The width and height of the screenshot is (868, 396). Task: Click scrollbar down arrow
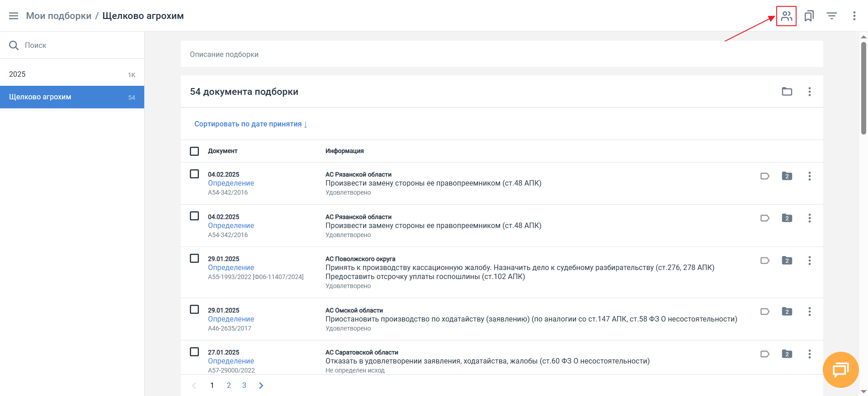(x=863, y=392)
